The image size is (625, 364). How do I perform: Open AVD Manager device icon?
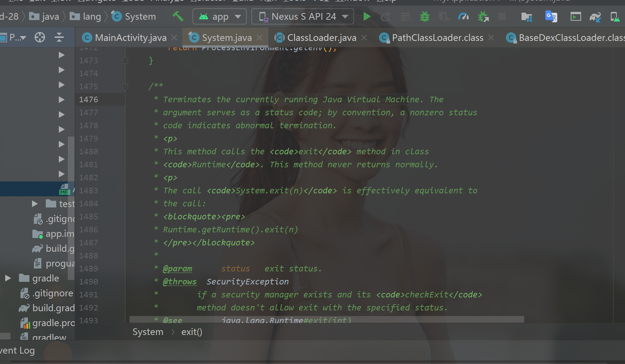(x=615, y=17)
